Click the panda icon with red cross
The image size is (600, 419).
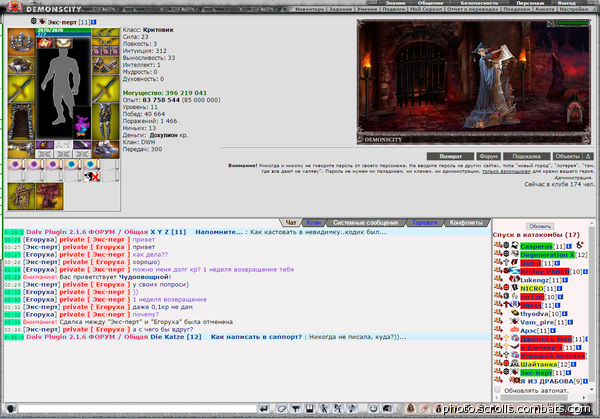click(x=91, y=176)
